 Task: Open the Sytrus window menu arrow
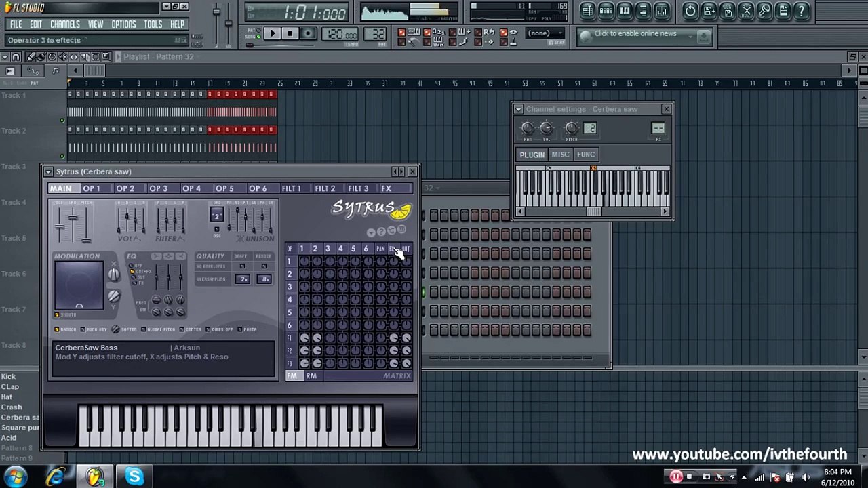point(48,172)
